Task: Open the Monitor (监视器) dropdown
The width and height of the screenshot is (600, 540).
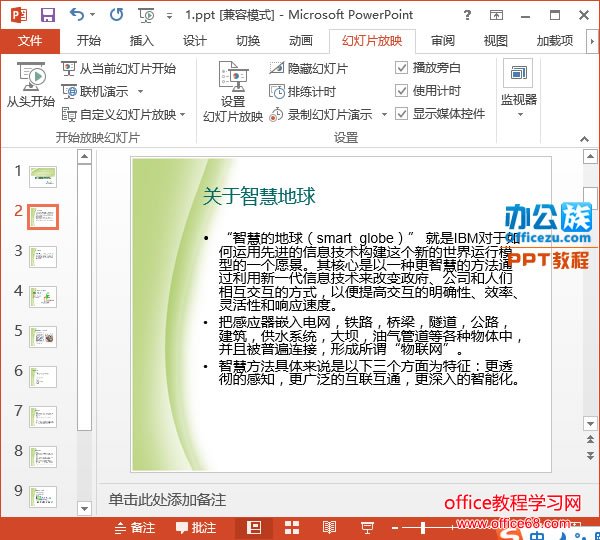Action: click(x=519, y=90)
